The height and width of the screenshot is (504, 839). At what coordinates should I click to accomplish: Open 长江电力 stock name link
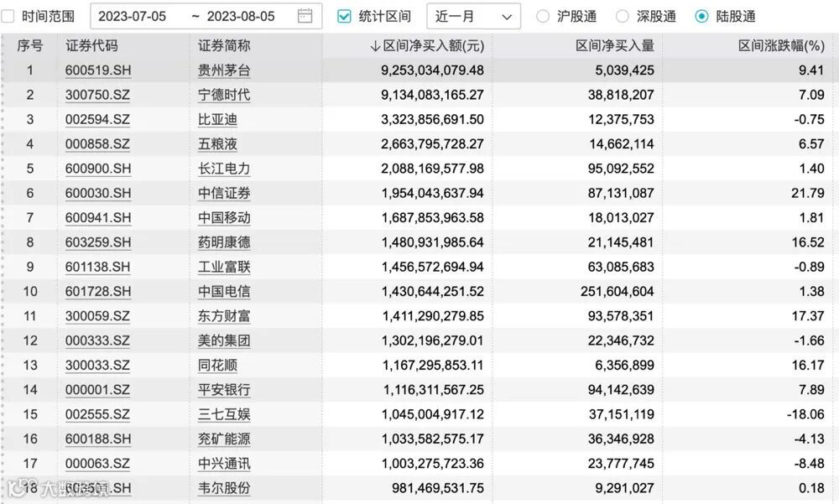point(224,169)
